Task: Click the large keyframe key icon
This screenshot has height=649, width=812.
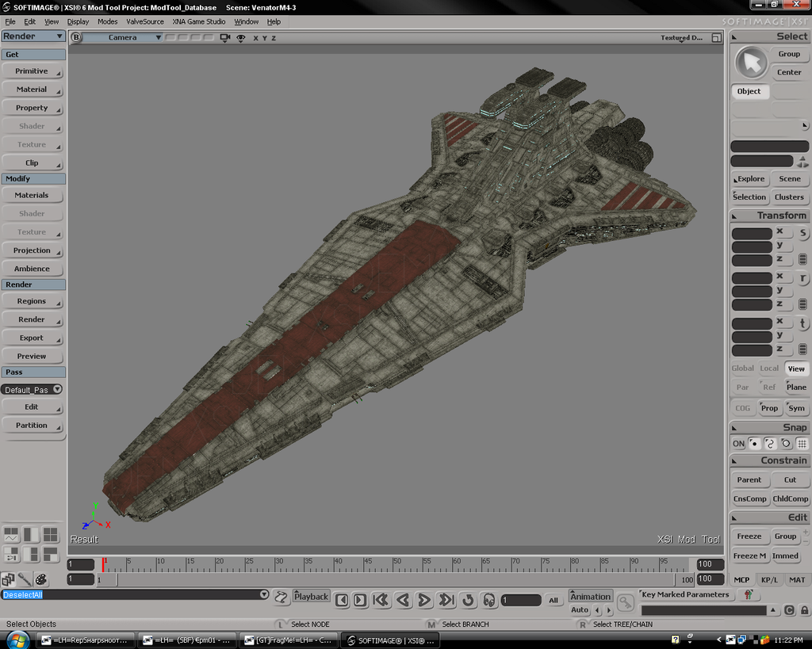Action: (626, 602)
